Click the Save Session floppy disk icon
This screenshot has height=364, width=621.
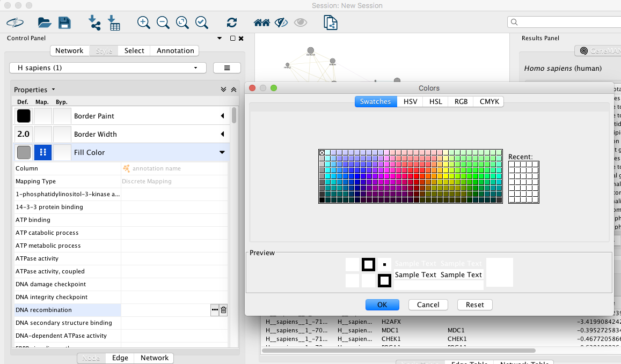point(64,23)
